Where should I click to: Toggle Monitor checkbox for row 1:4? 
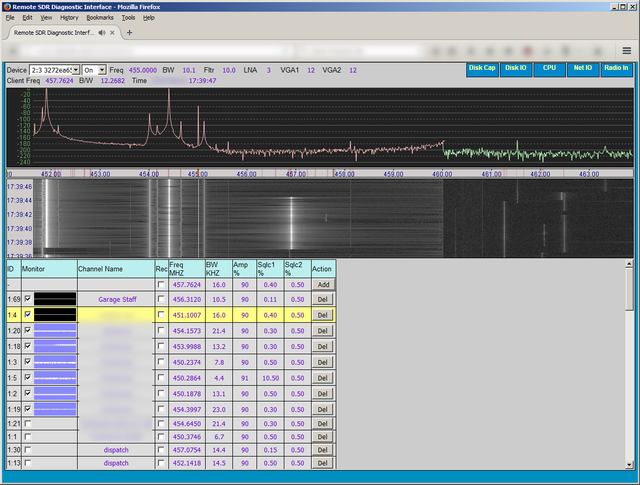pos(28,314)
